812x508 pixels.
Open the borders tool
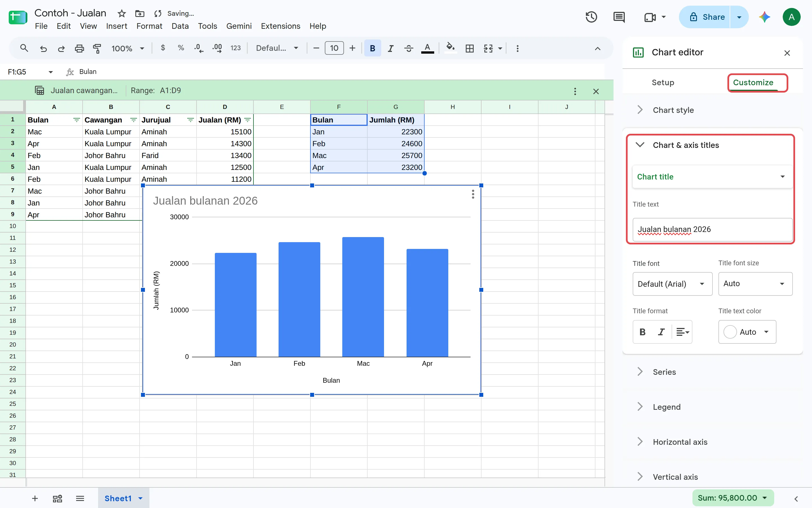click(469, 48)
